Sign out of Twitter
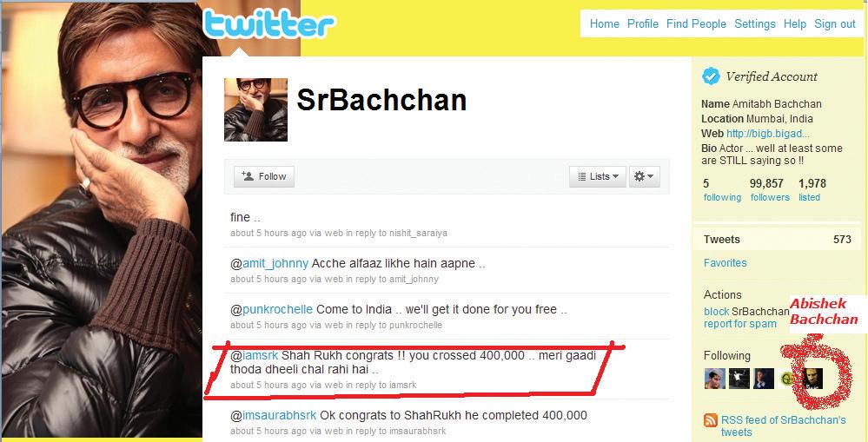The height and width of the screenshot is (442, 868). tap(835, 23)
